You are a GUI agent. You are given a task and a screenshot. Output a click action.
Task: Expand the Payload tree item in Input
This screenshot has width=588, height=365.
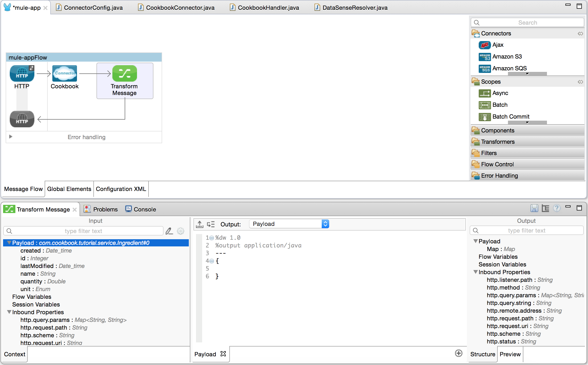[x=8, y=242]
